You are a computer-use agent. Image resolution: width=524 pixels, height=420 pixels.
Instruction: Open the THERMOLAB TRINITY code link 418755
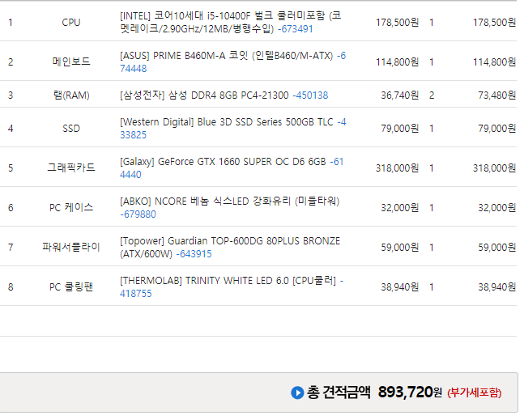tap(136, 294)
